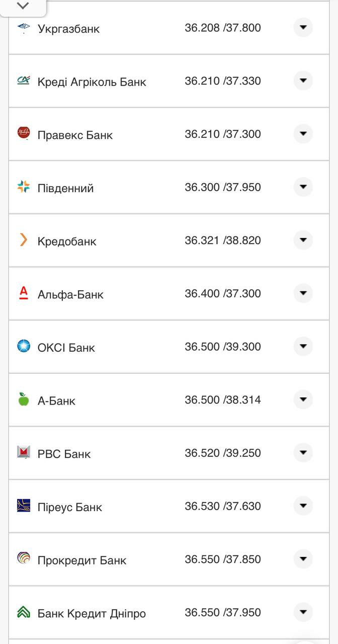Click the А-Банк green apple logo
Screen dimensions: 338x644
click(x=24, y=399)
